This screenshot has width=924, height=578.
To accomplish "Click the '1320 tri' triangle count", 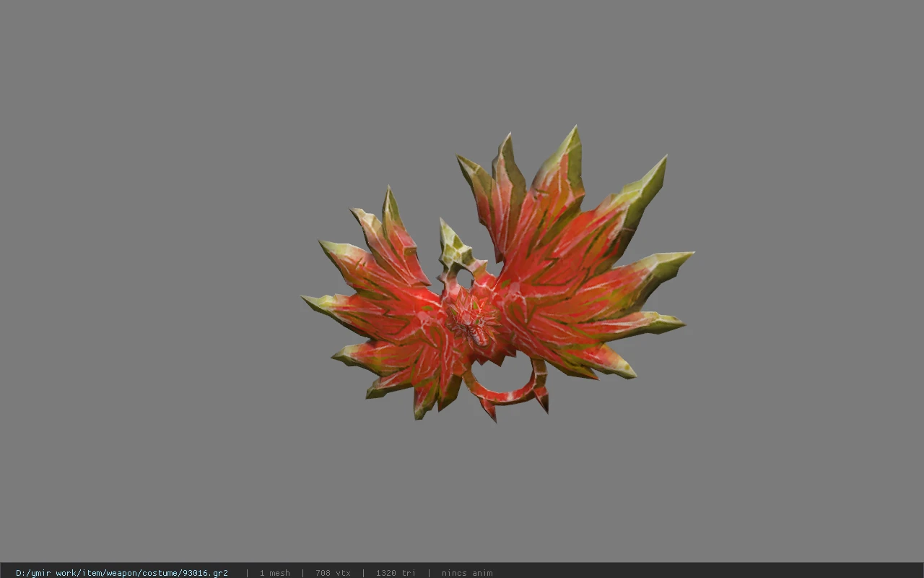I will point(396,573).
